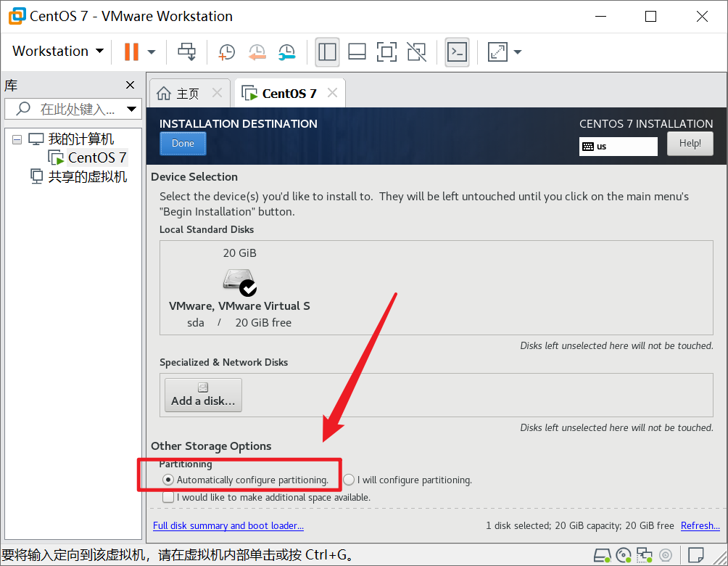Click the VMware Workstation title bar logo
This screenshot has width=728, height=566.
(x=17, y=16)
